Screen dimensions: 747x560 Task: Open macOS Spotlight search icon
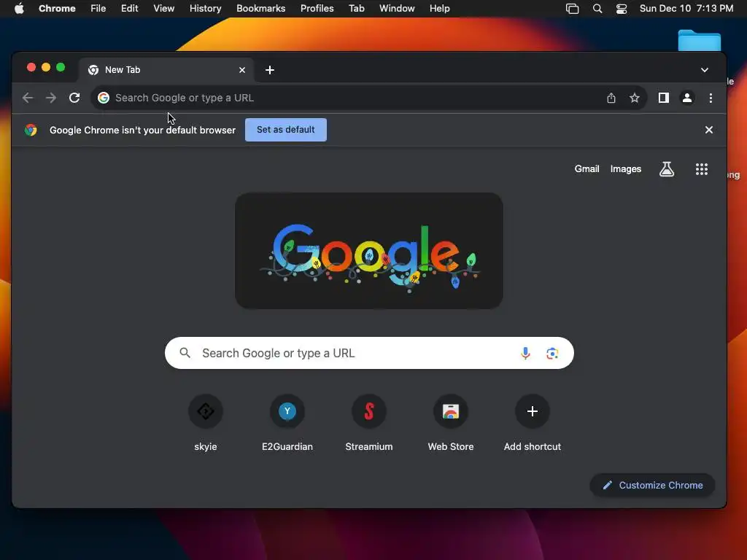(x=597, y=9)
